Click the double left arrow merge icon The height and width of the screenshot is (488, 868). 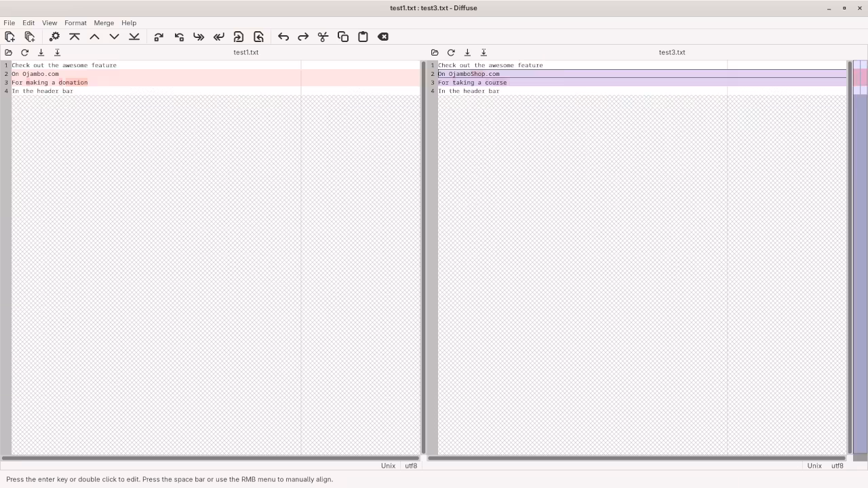pos(218,37)
